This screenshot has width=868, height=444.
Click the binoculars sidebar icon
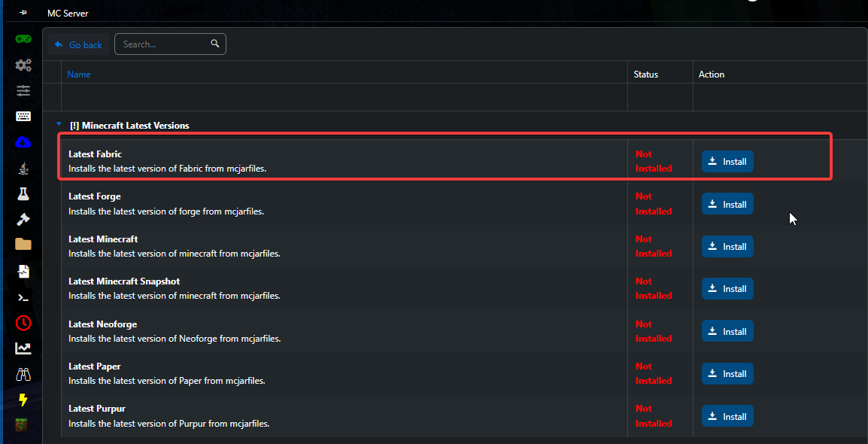pos(23,374)
